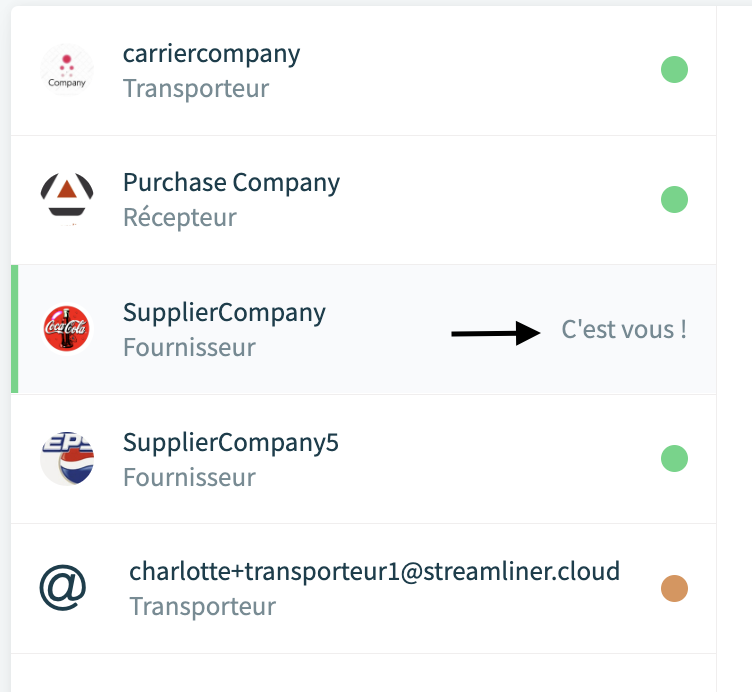Select charlotte+transporteur1@streamliner.cloud email
Screen dimensions: 752x692
point(375,572)
